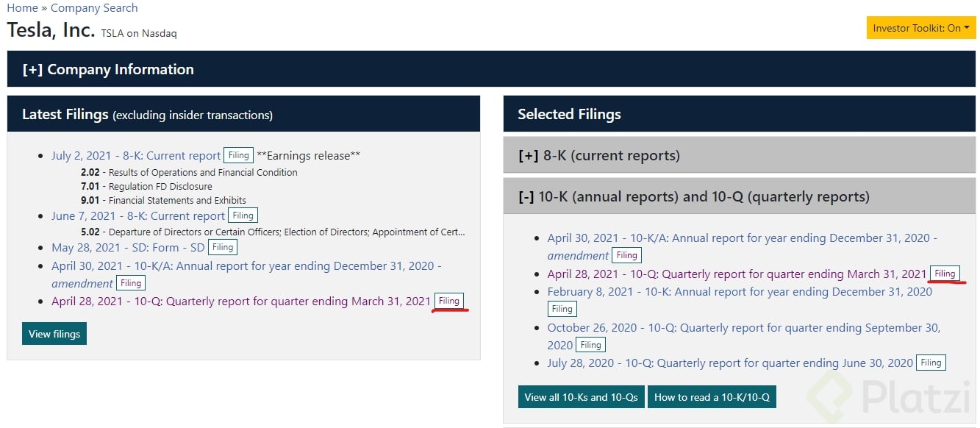This screenshot has height=428, width=980.
Task: Open July 28, 2020 10-Q quarterly report
Action: pos(730,363)
